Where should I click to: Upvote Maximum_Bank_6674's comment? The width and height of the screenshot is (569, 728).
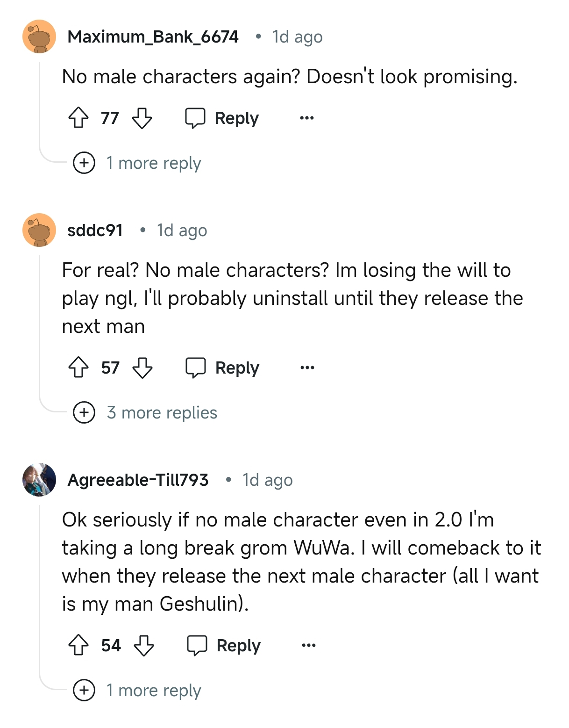[78, 118]
